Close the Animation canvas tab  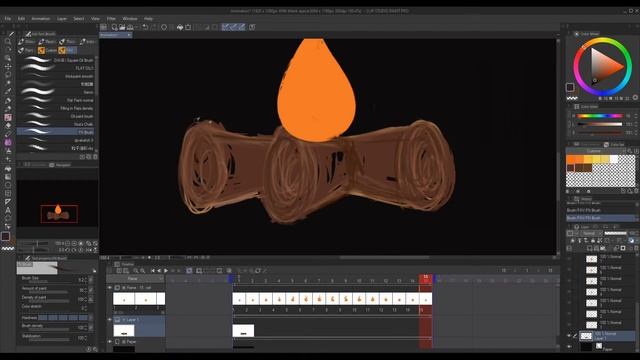point(129,35)
